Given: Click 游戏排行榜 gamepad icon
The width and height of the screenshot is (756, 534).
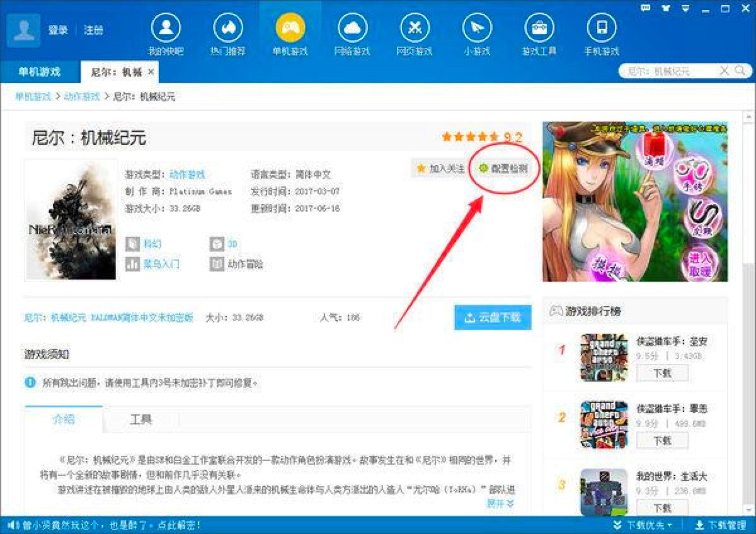Looking at the screenshot, I should tap(556, 310).
